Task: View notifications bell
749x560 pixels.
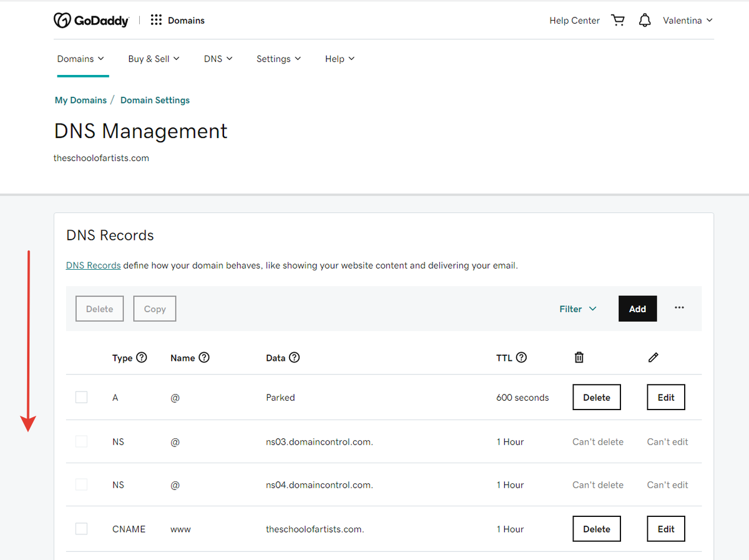Action: 645,21
